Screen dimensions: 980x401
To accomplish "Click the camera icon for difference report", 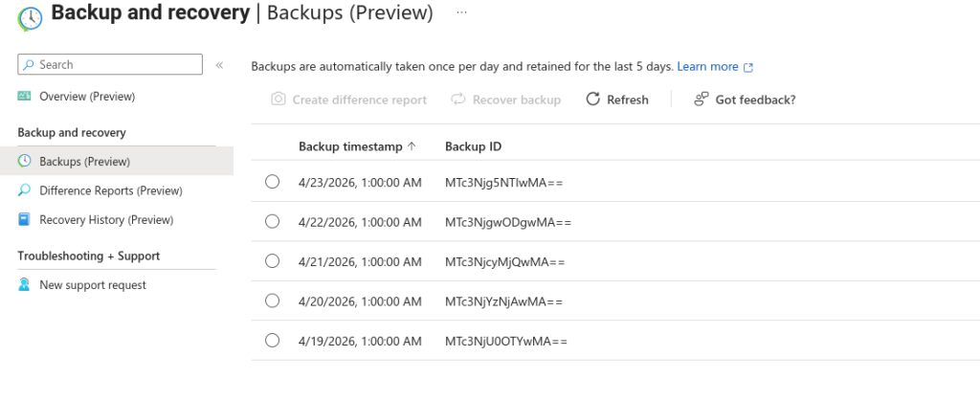I will click(278, 100).
